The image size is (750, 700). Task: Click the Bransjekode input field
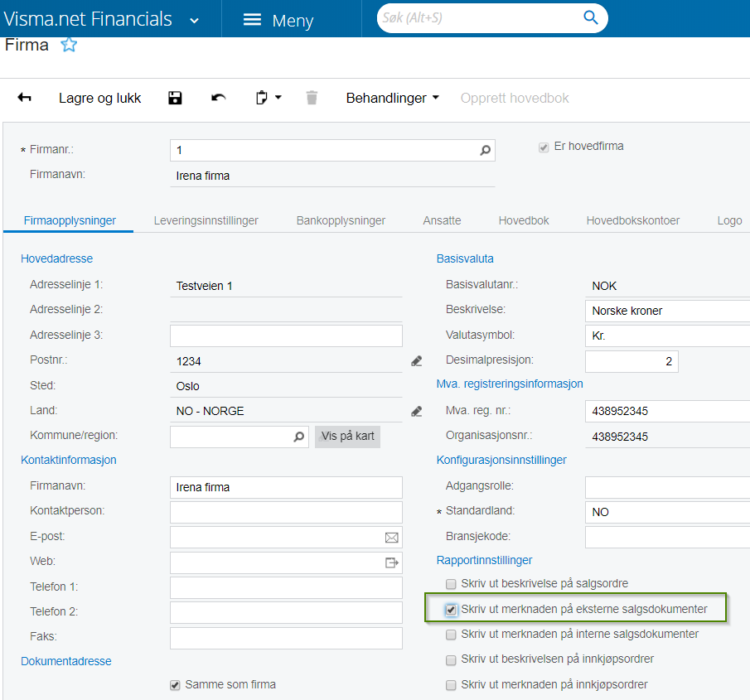coord(668,538)
